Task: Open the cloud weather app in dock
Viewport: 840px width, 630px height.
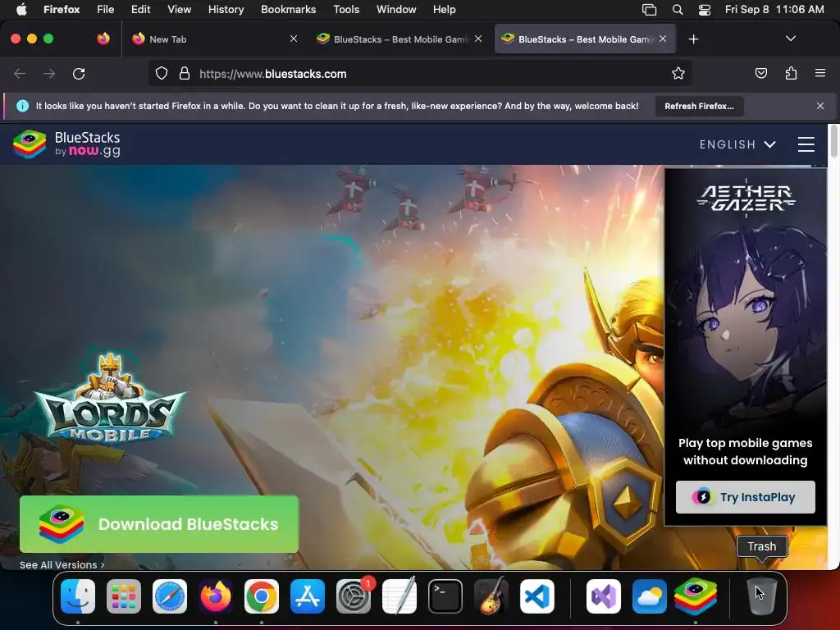Action: point(650,596)
